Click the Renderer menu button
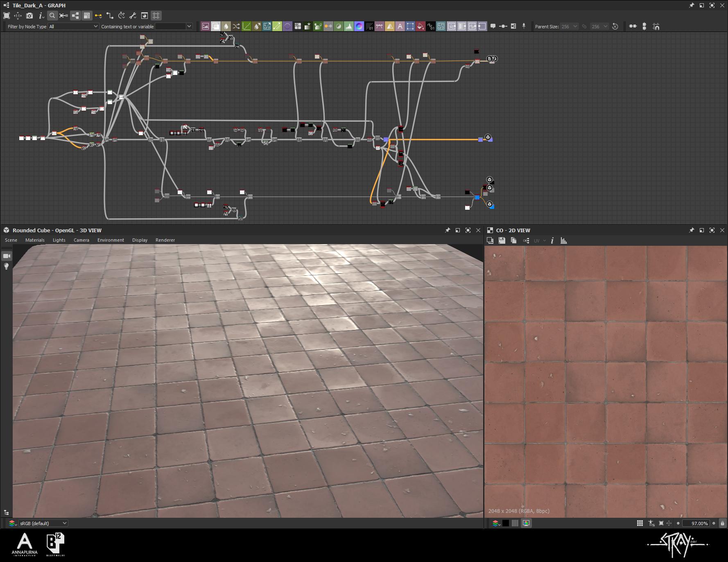The height and width of the screenshot is (562, 728). tap(165, 240)
